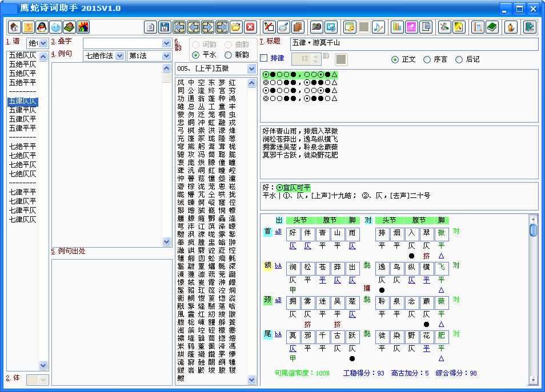The image size is (545, 392).
Task: Jump to last record arrow icon
Action: 222,27
